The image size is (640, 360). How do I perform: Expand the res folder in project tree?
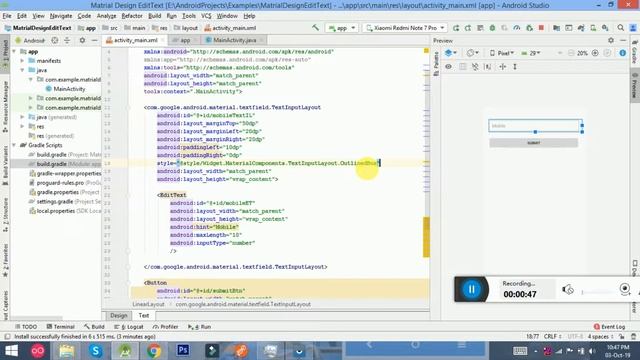[x=22, y=126]
